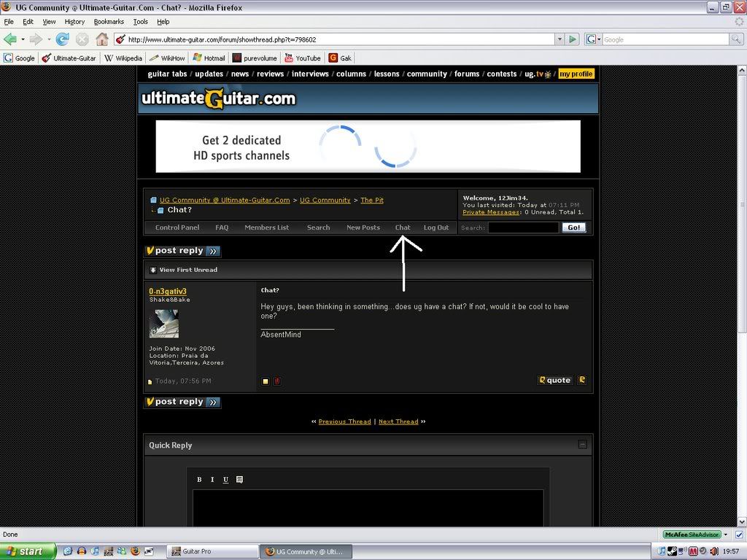Screen dimensions: 747x560
Task: Expand the address bar URL dropdown
Action: click(560, 39)
